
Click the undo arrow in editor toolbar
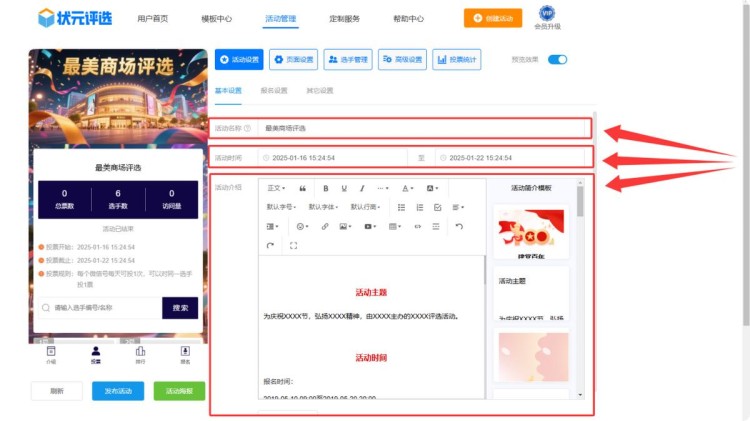click(459, 227)
